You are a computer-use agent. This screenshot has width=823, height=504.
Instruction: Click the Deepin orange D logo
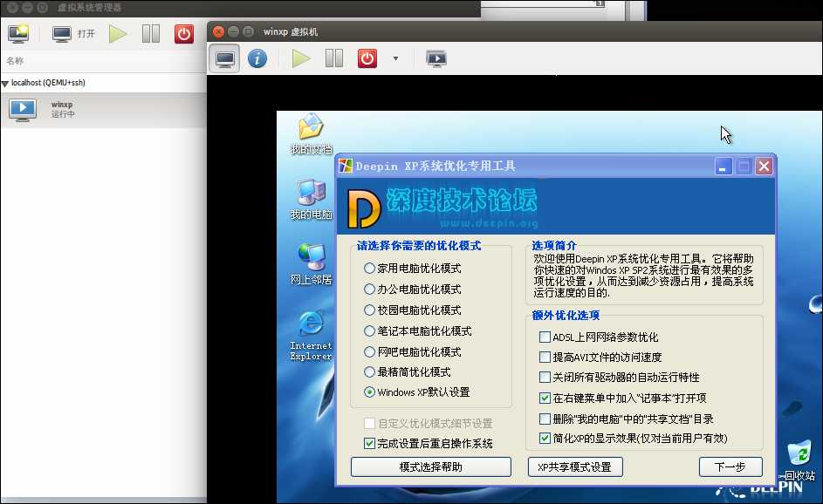click(x=364, y=208)
